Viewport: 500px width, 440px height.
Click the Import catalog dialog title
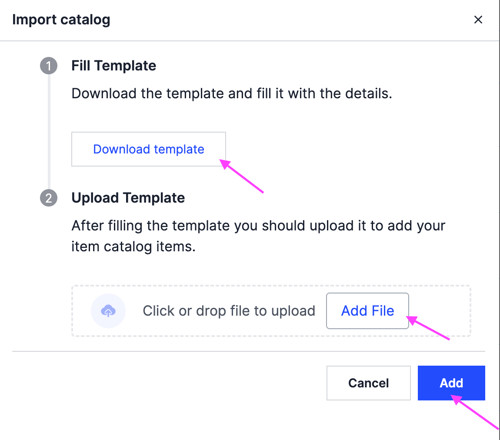(61, 20)
